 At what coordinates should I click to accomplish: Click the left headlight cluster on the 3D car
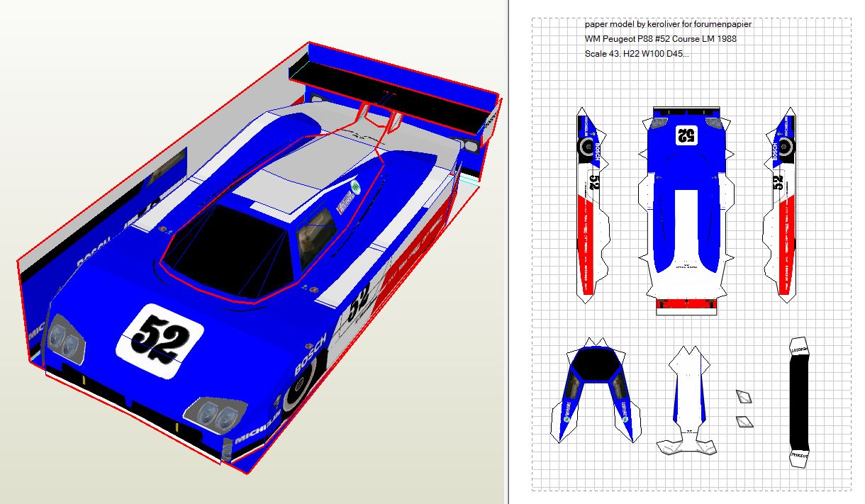tap(66, 344)
